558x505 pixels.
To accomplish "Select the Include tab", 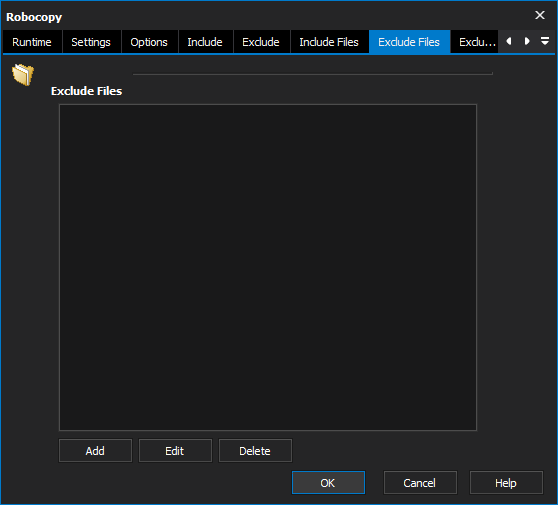I will coord(205,42).
